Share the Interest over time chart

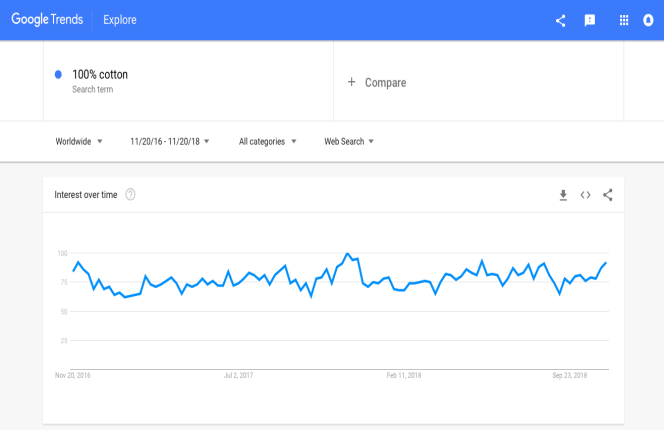point(607,195)
